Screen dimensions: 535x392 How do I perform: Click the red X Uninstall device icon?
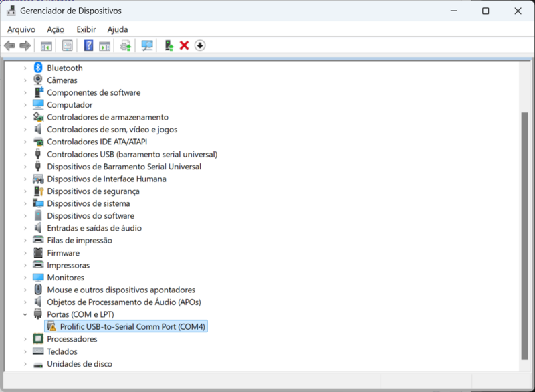coord(185,45)
